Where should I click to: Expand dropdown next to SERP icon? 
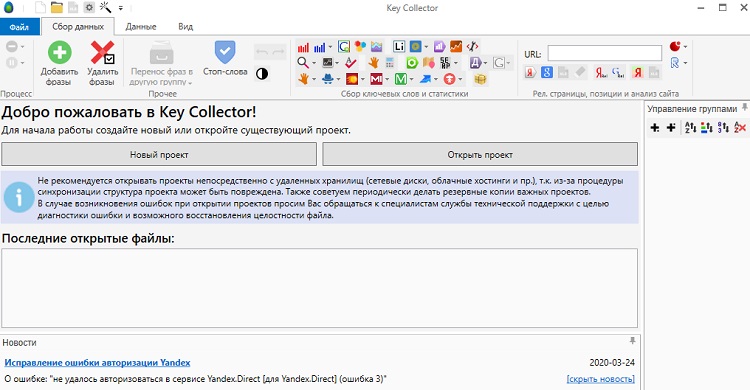pyautogui.click(x=456, y=63)
